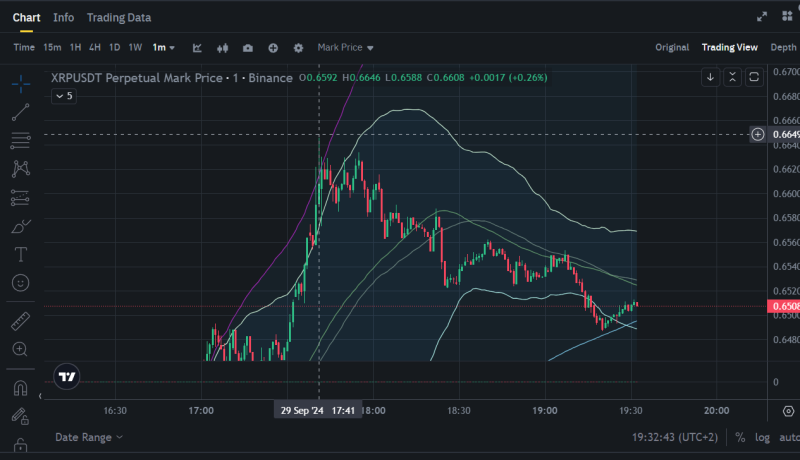Screen dimensions: 800x460
Task: Expand the 5 indicators legend
Action: 64,96
